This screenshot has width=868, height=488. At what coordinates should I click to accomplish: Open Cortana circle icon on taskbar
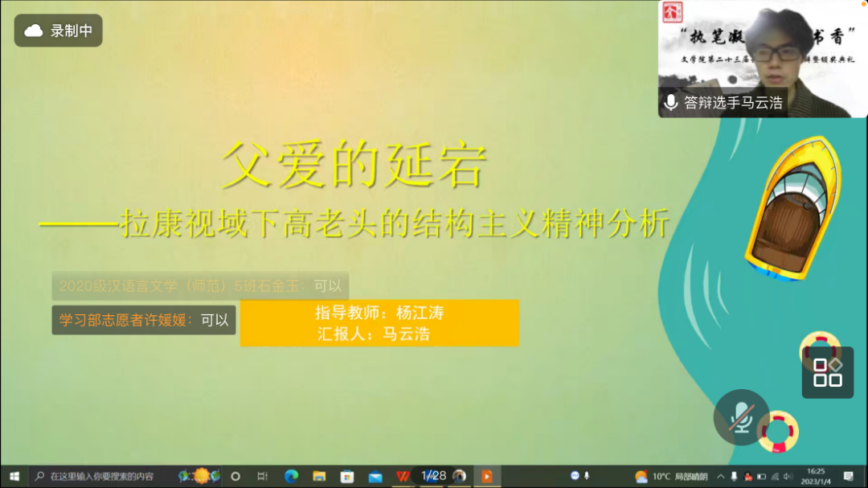tap(235, 476)
